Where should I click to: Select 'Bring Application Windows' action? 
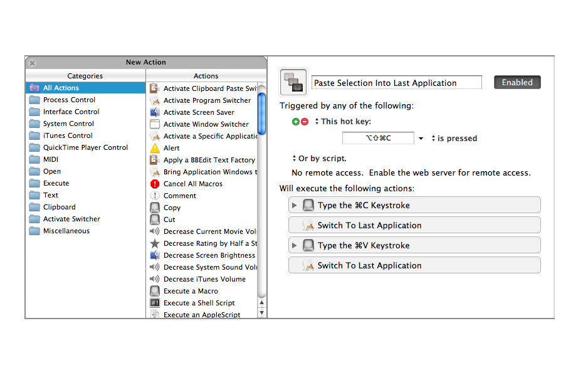click(202, 172)
